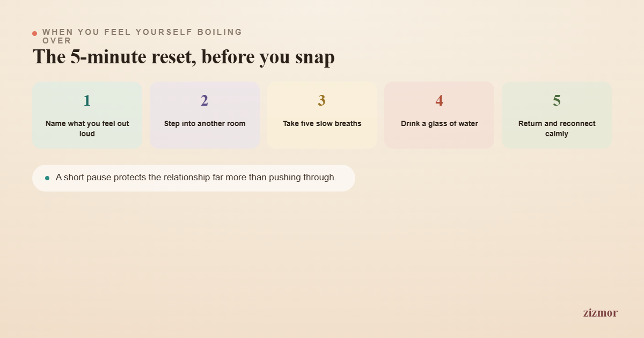Click the teal number 1 numeral

87,100
